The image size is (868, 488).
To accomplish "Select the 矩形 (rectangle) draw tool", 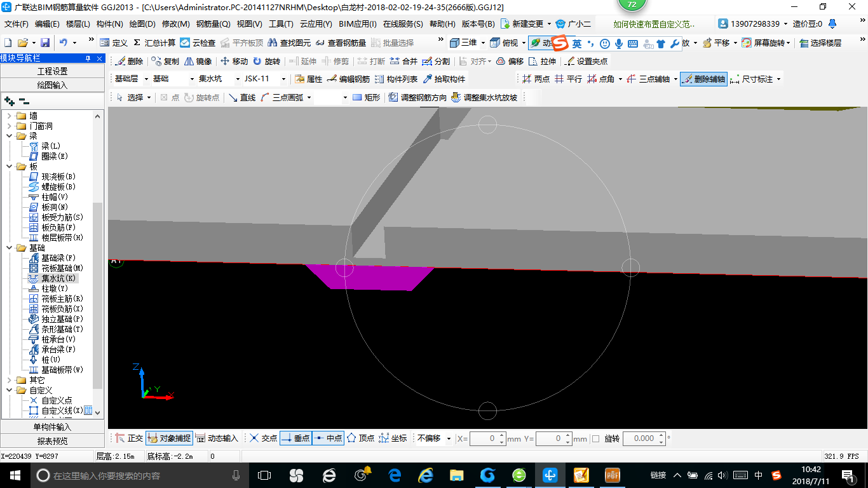I will point(367,97).
